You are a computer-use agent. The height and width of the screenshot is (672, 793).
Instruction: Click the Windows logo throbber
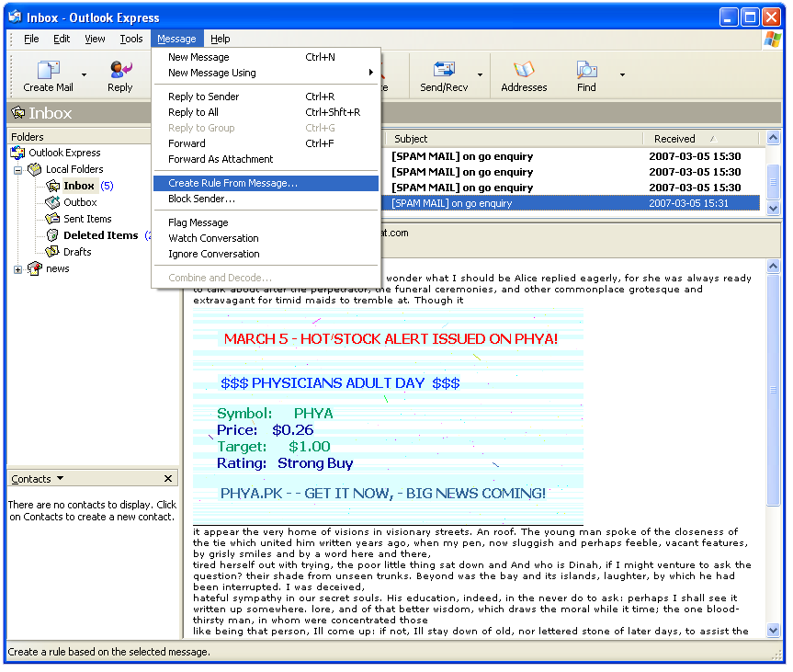pyautogui.click(x=772, y=40)
